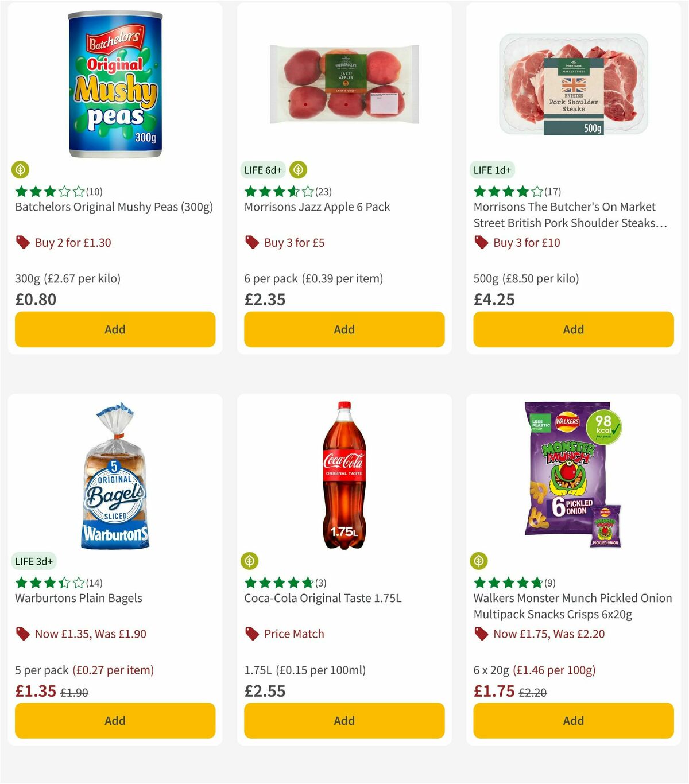Click the leaf icon on Coca-Cola Original Taste
Image resolution: width=689 pixels, height=784 pixels.
(x=250, y=561)
